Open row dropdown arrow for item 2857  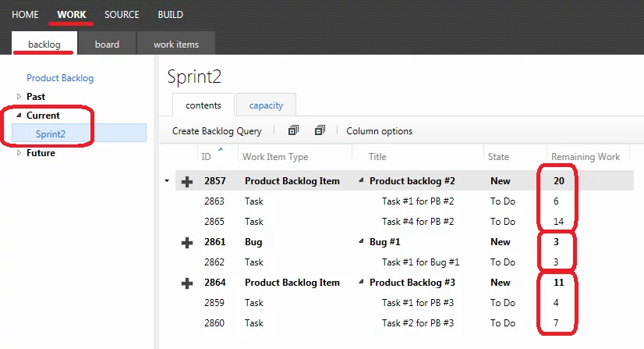point(167,181)
